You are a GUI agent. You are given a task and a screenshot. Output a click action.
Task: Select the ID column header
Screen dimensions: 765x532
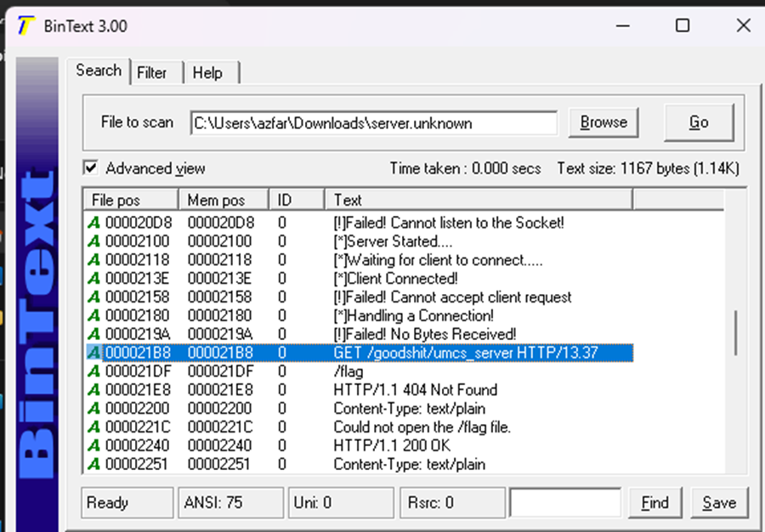tap(297, 201)
